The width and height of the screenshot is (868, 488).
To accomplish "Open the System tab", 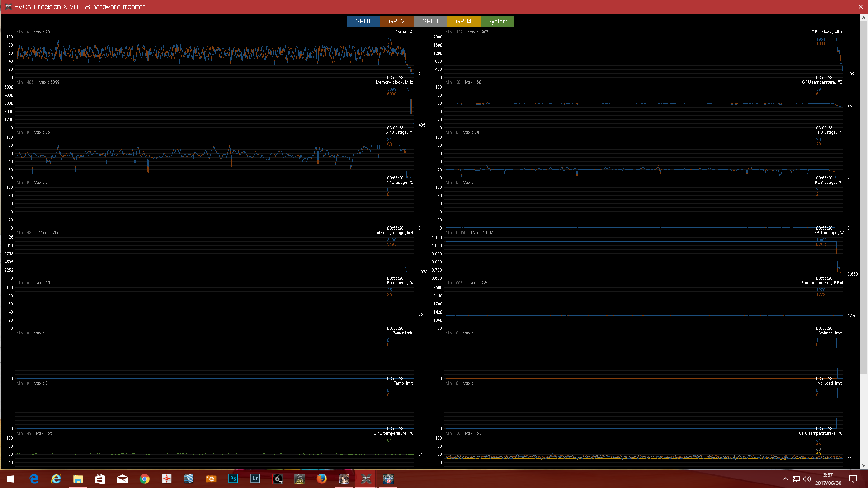I will [497, 21].
